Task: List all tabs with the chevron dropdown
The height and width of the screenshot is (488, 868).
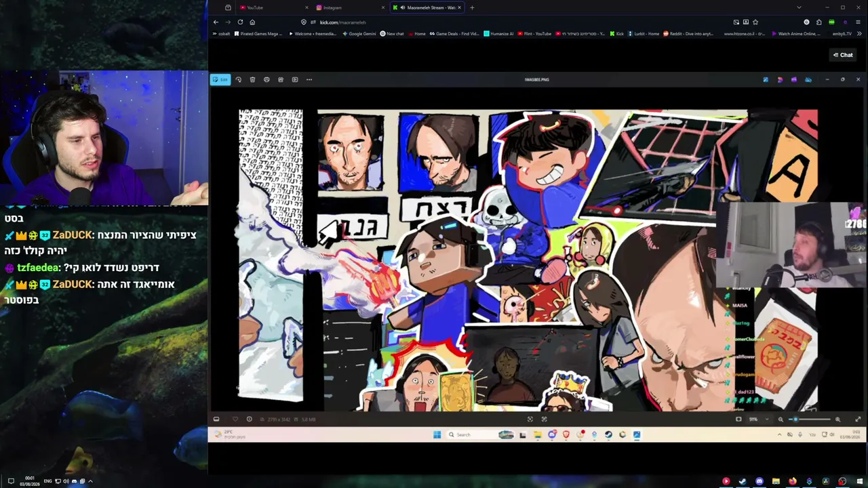Action: 799,7
